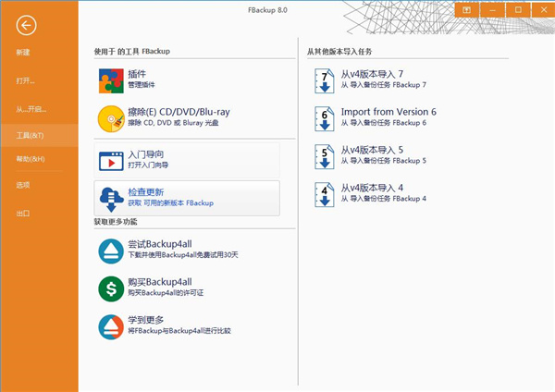
Task: Click the 学到更多 orange icon
Action: (x=111, y=325)
